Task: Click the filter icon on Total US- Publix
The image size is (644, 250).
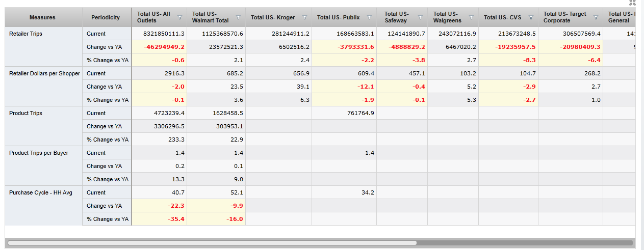Action: [x=370, y=17]
